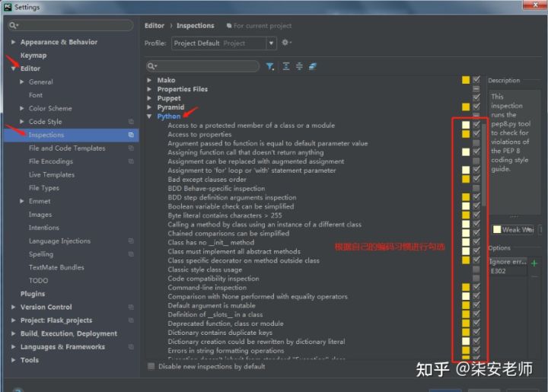Select the 'Properties Files' inspection group

183,89
